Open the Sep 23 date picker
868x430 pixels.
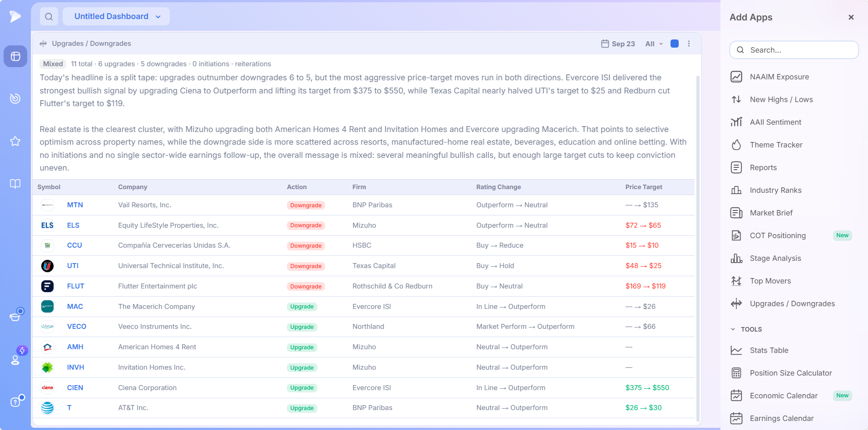pyautogui.click(x=618, y=44)
